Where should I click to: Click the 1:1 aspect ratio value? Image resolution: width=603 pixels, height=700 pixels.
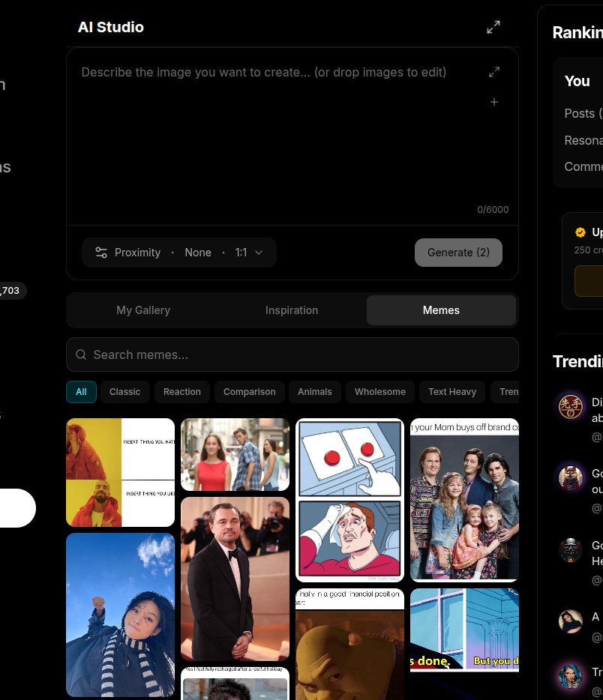[241, 253]
